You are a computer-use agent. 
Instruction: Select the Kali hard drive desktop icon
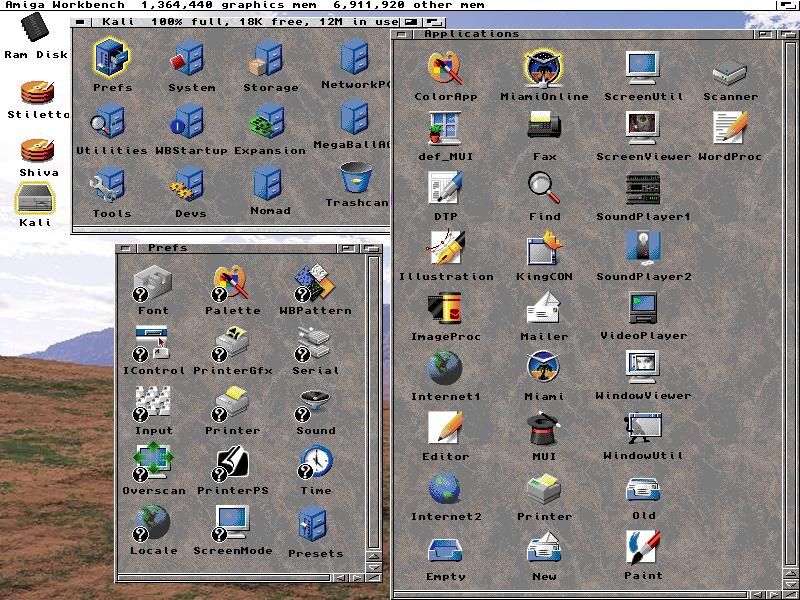pos(35,198)
